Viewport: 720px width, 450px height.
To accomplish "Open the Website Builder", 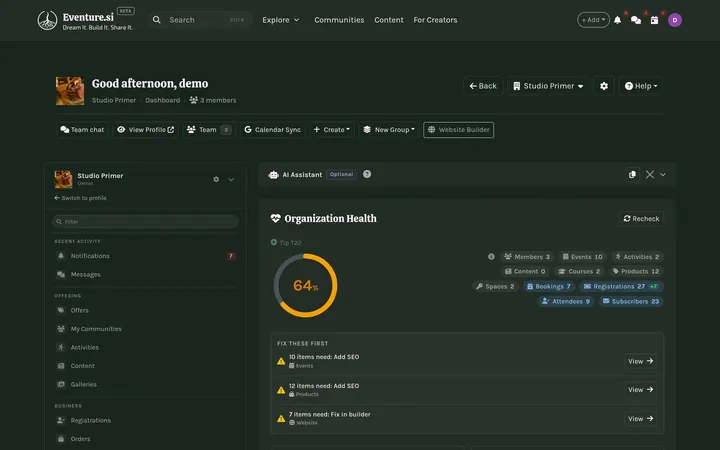I will pos(459,130).
